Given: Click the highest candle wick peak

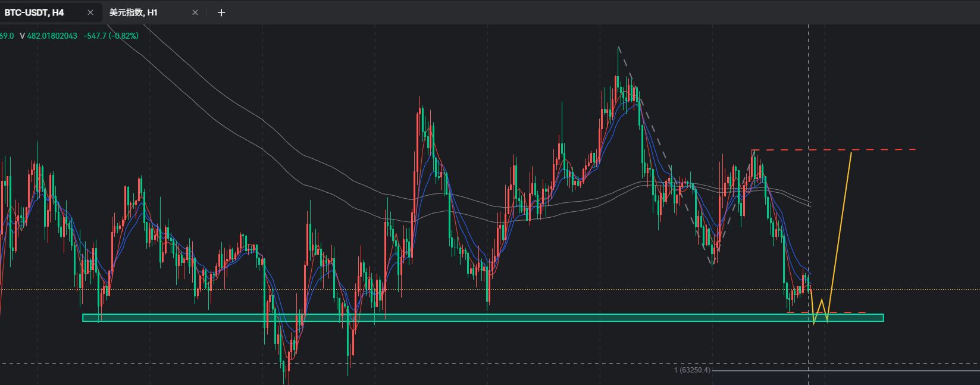Looking at the screenshot, I should (619, 48).
